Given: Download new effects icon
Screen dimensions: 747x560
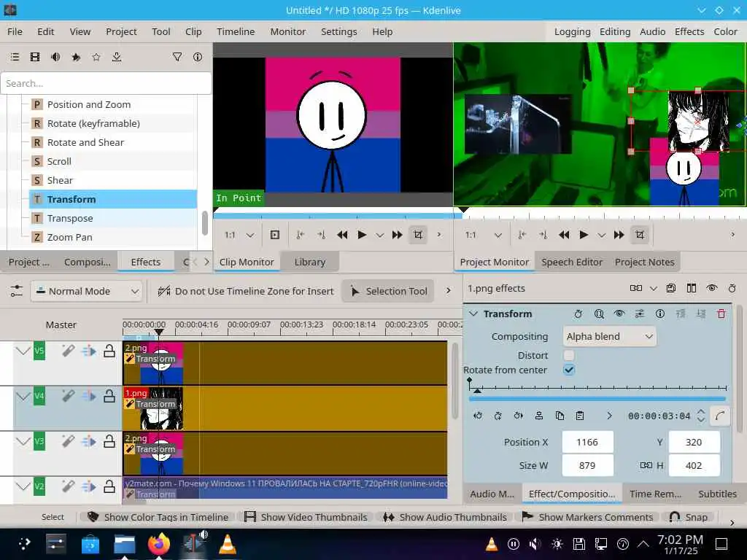Looking at the screenshot, I should (117, 57).
